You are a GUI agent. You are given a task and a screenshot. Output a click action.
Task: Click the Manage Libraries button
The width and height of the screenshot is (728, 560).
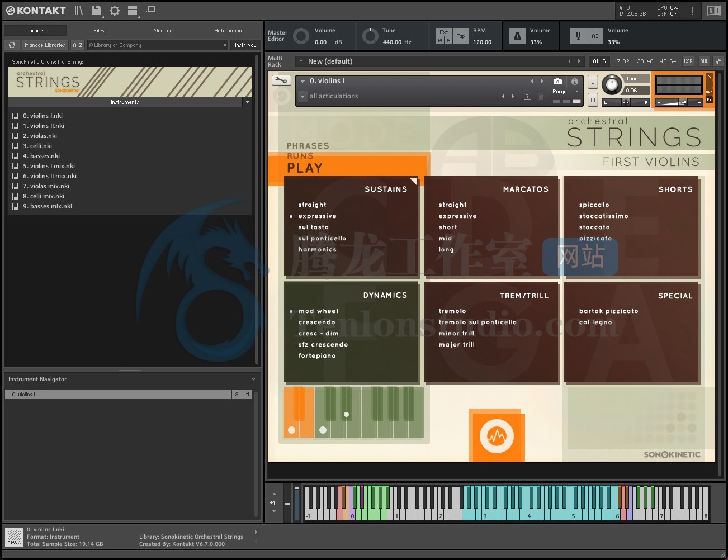[x=45, y=45]
